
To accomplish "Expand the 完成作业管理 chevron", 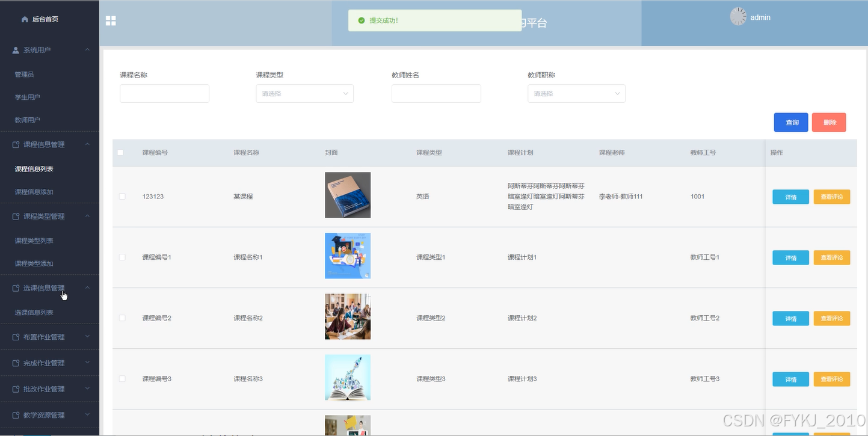I will click(x=87, y=363).
